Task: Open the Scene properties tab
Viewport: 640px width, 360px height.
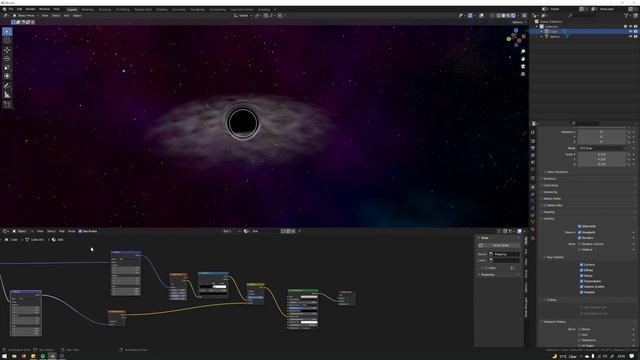Action: pyautogui.click(x=533, y=162)
